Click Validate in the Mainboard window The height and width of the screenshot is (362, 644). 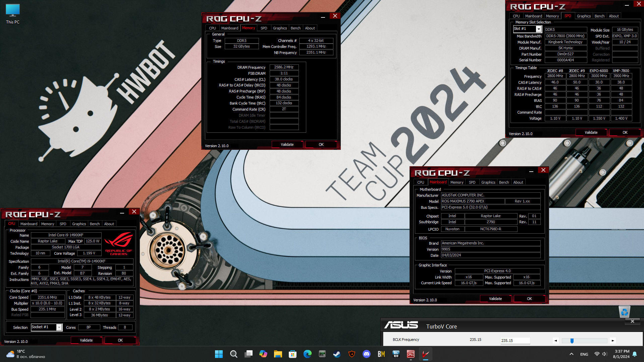point(495,299)
